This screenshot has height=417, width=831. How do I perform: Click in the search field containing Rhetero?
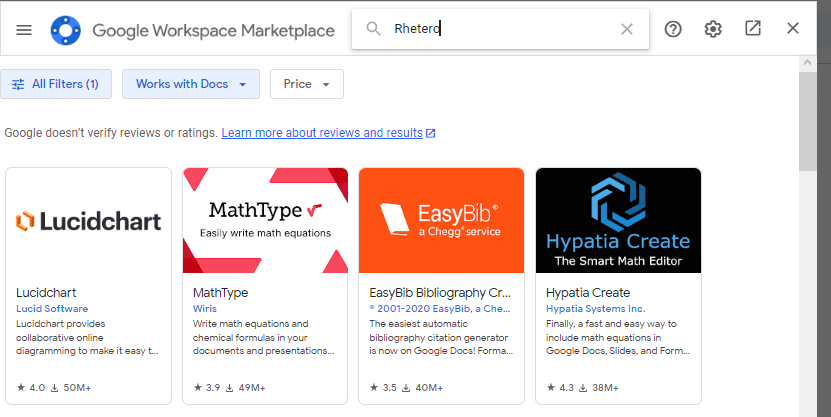500,29
